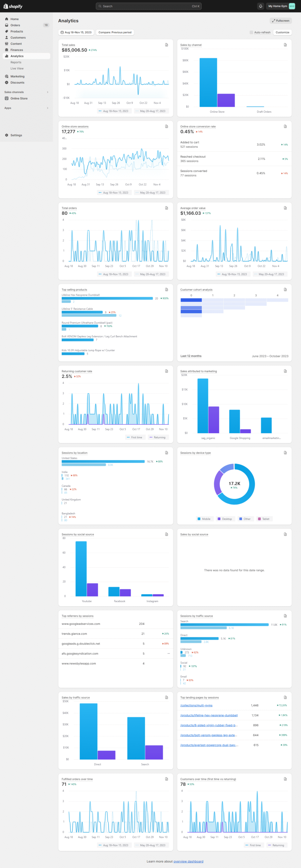Expand the Apps section in sidebar

click(47, 108)
